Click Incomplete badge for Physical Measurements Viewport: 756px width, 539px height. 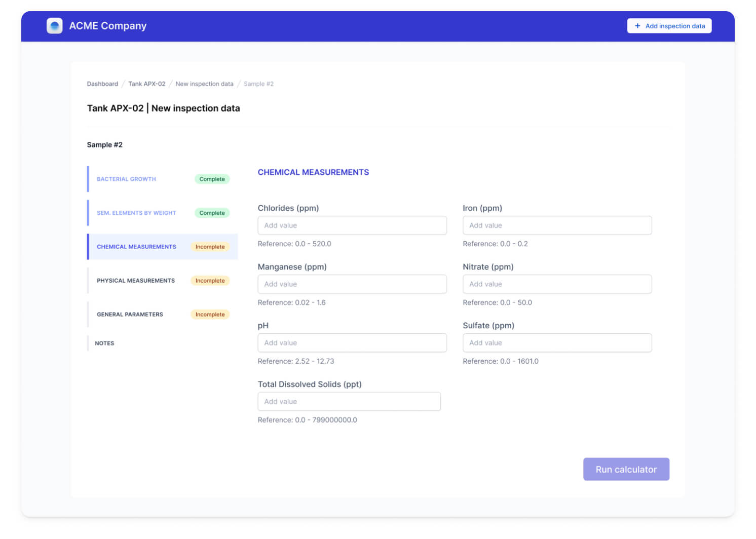210,281
